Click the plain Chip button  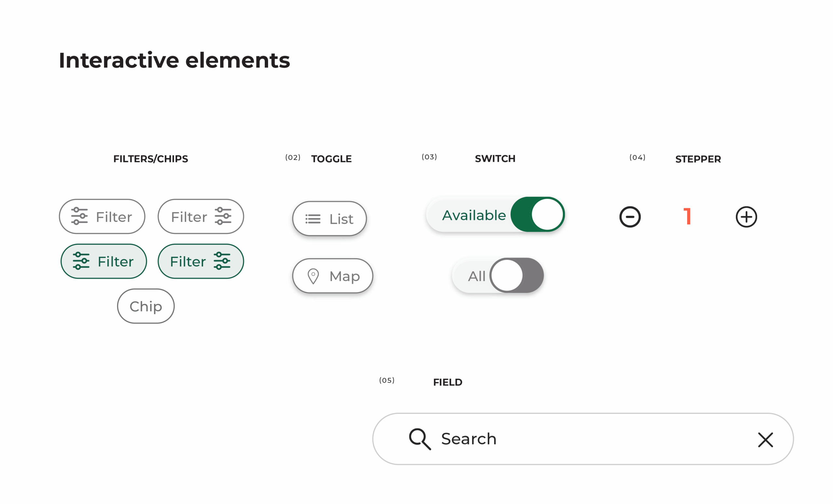[146, 306]
